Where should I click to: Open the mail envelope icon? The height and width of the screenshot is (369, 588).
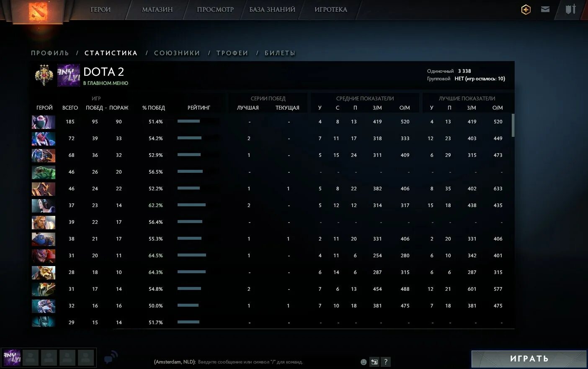545,9
